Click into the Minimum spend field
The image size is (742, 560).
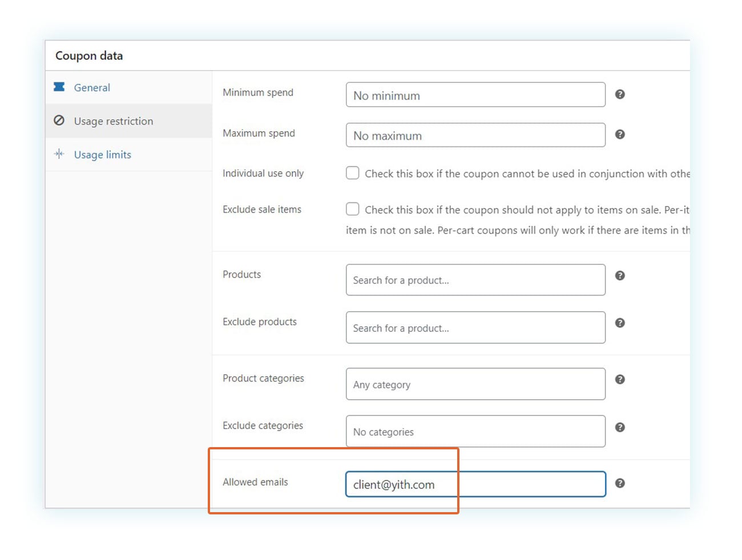(x=475, y=95)
